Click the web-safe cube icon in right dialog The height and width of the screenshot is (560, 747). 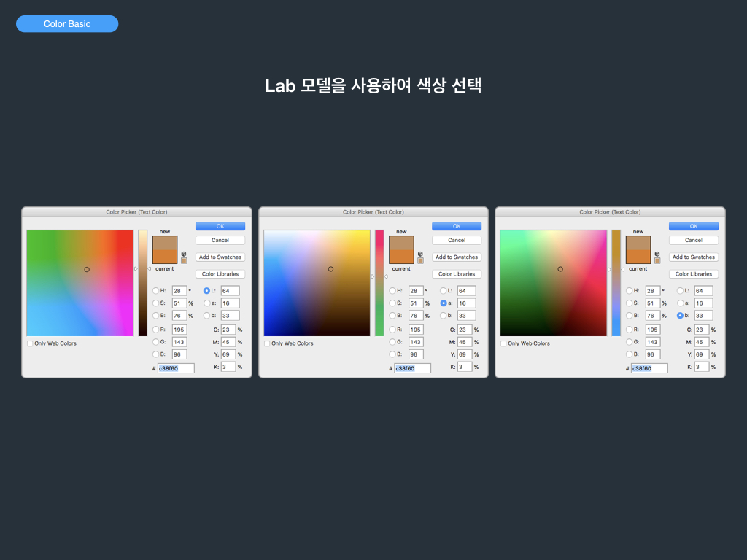click(657, 254)
